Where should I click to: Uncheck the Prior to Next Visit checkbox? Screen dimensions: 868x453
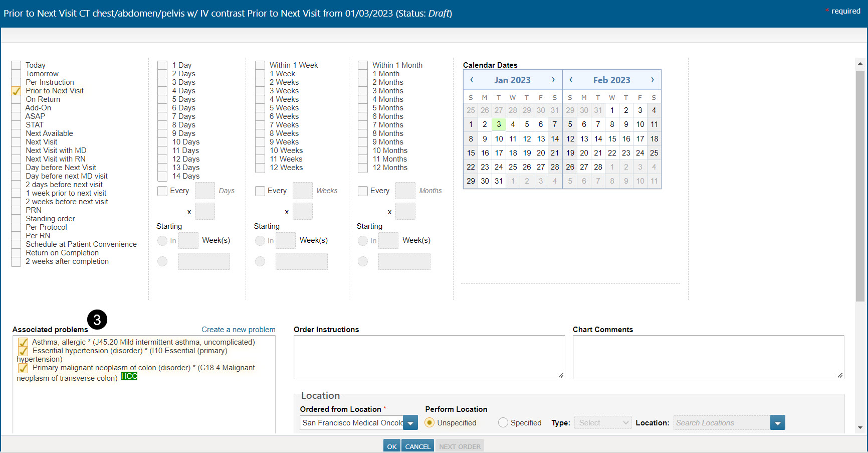(x=17, y=91)
